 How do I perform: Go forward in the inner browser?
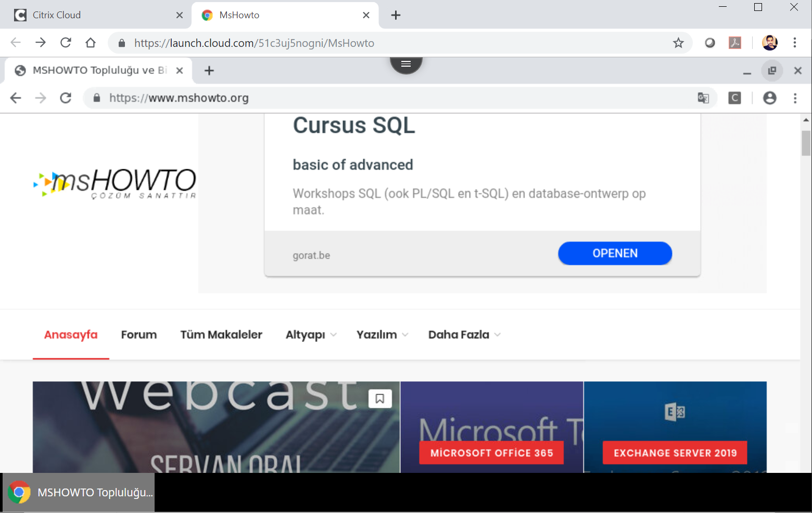(41, 98)
